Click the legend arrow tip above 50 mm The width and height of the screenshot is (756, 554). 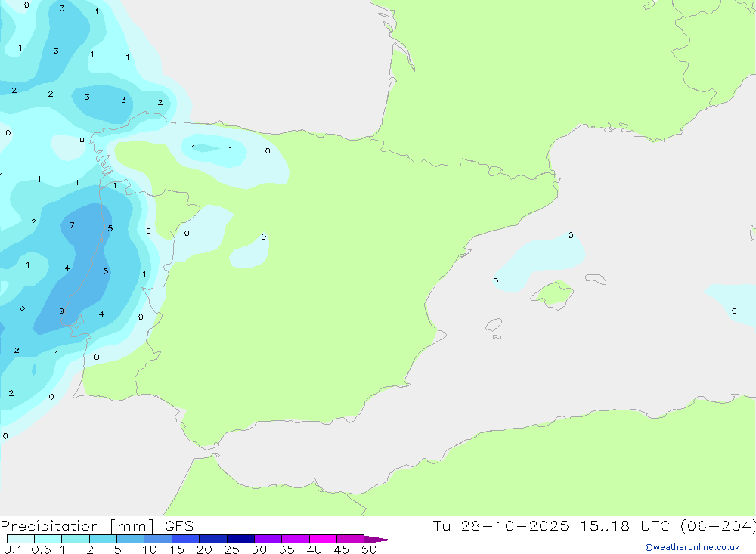click(x=378, y=540)
